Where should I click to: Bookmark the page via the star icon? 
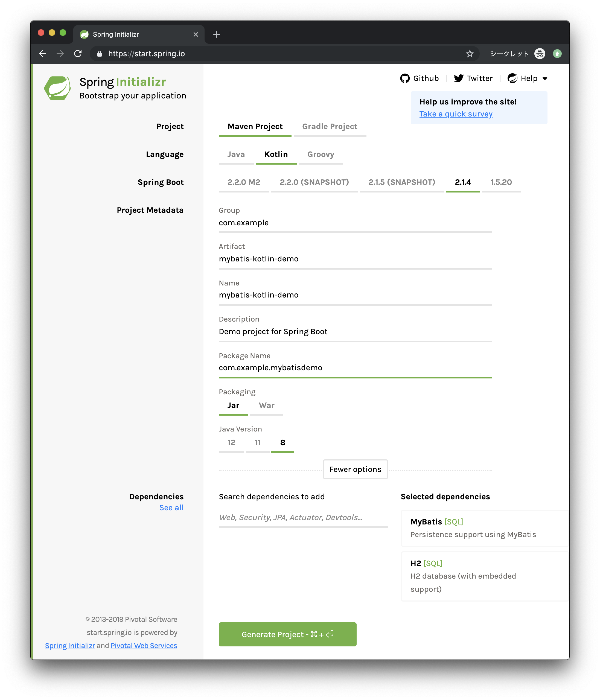470,53
